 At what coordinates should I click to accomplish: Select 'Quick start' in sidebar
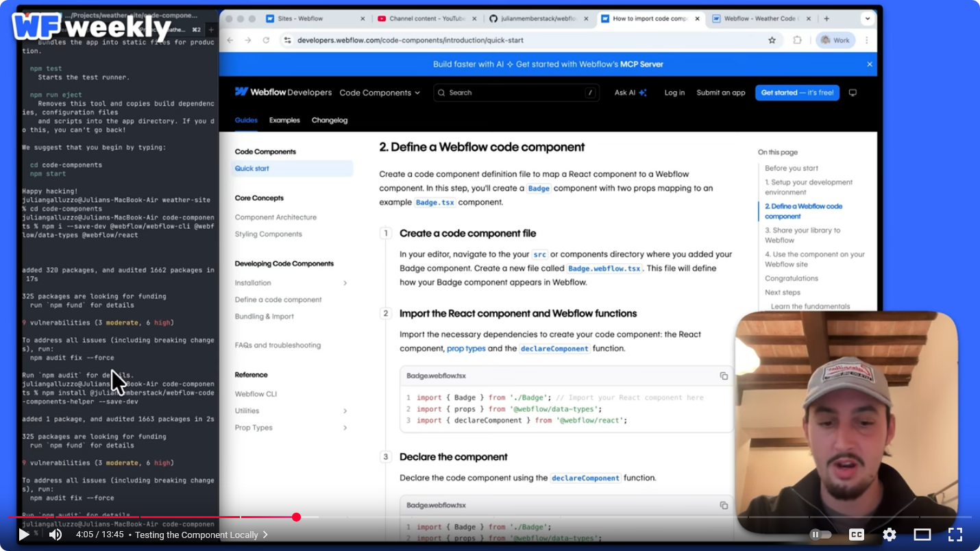[x=293, y=169]
